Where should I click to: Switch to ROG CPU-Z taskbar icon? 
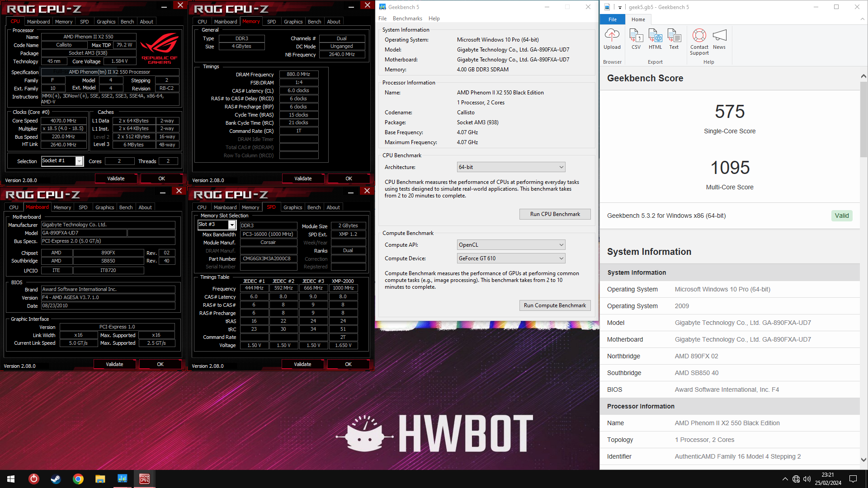pos(144,479)
